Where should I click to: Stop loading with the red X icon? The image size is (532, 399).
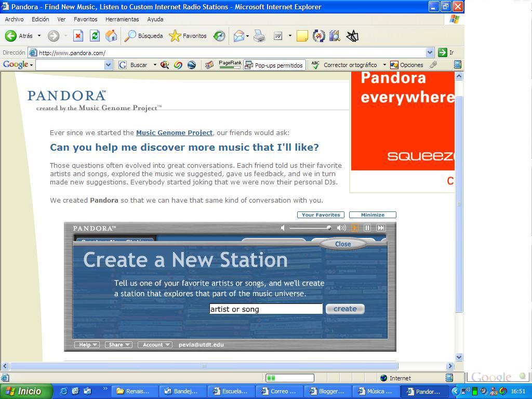pos(78,36)
